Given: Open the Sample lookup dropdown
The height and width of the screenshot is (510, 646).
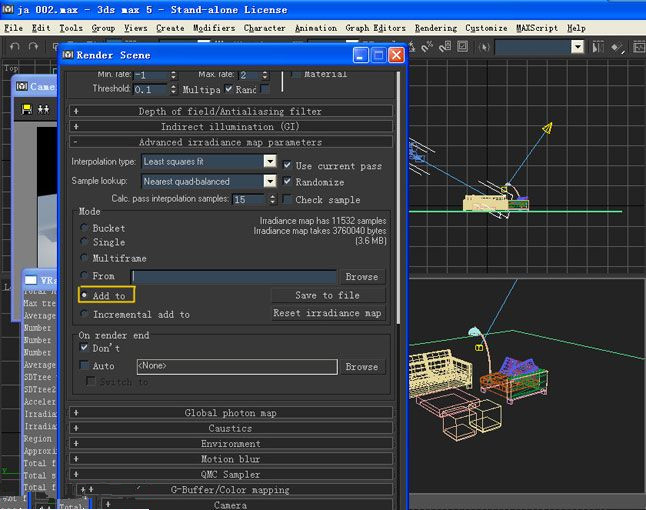Looking at the screenshot, I should pos(270,181).
